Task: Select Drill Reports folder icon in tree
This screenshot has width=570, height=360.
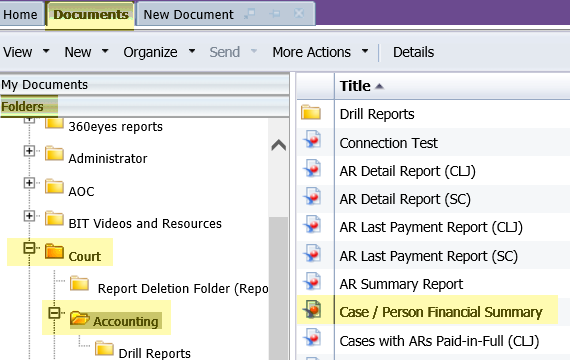Action: [x=104, y=348]
